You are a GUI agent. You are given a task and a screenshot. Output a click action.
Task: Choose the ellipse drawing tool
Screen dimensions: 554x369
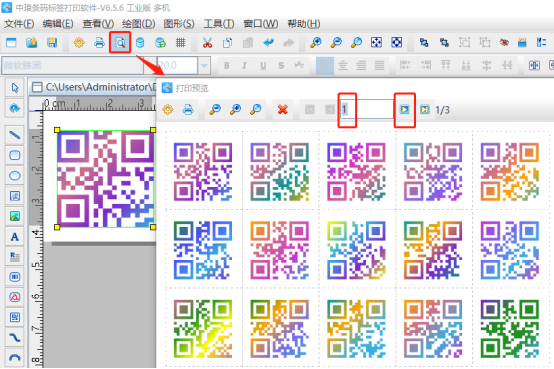(x=14, y=175)
